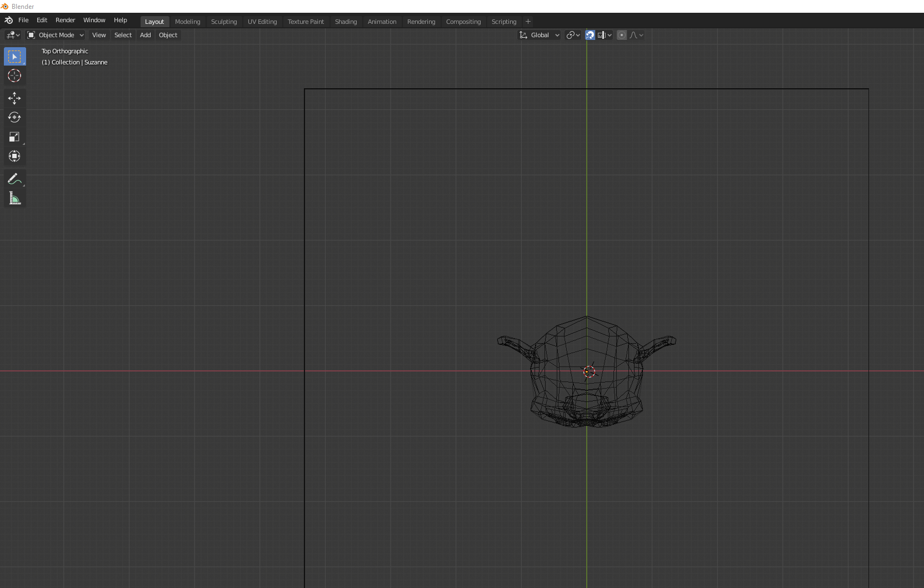This screenshot has width=924, height=588.
Task: Activate the Transform tool
Action: click(x=14, y=156)
